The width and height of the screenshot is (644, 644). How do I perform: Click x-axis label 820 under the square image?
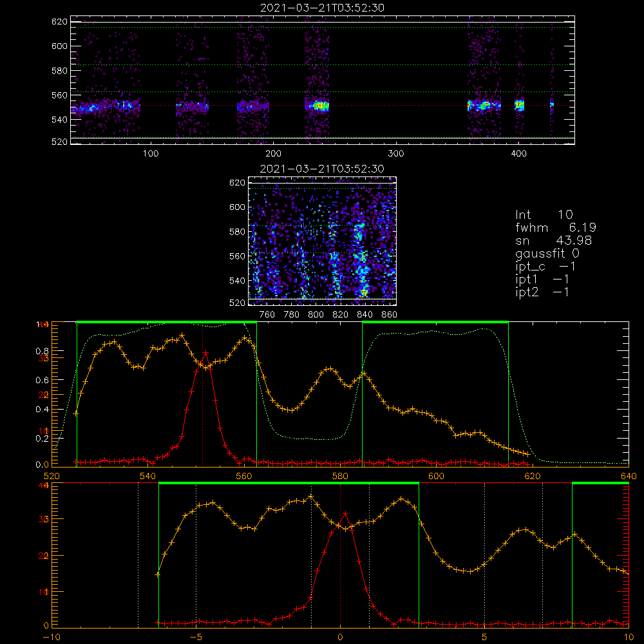pyautogui.click(x=341, y=315)
